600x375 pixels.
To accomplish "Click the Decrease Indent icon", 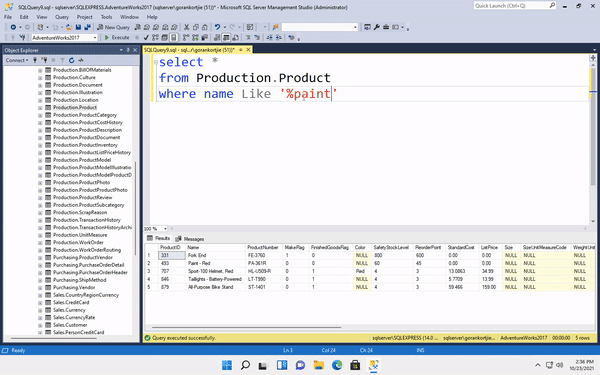I will tap(270, 38).
